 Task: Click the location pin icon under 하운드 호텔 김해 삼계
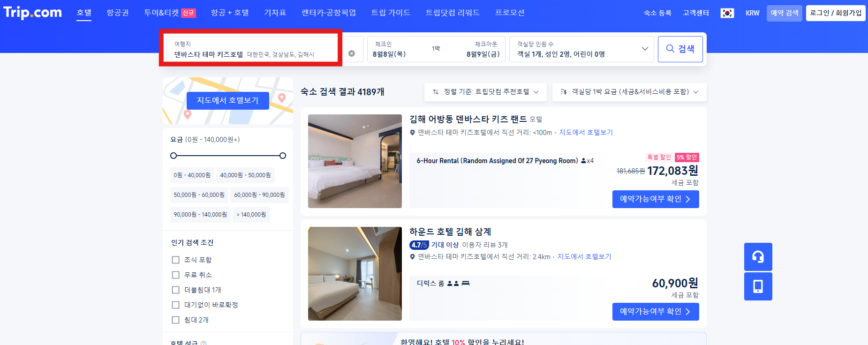click(x=412, y=257)
